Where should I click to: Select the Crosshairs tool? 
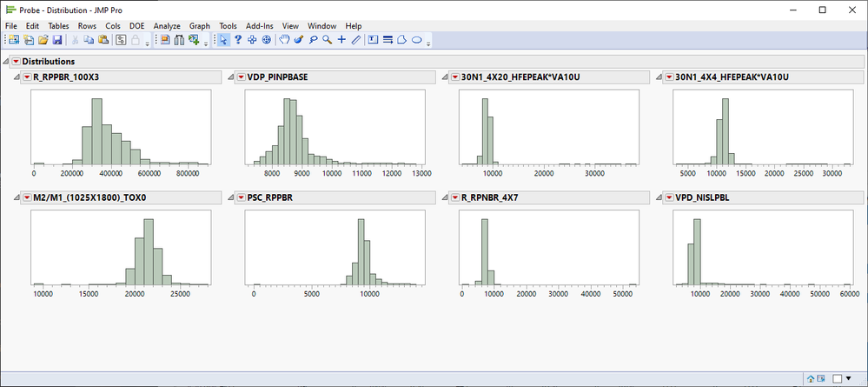tap(341, 39)
